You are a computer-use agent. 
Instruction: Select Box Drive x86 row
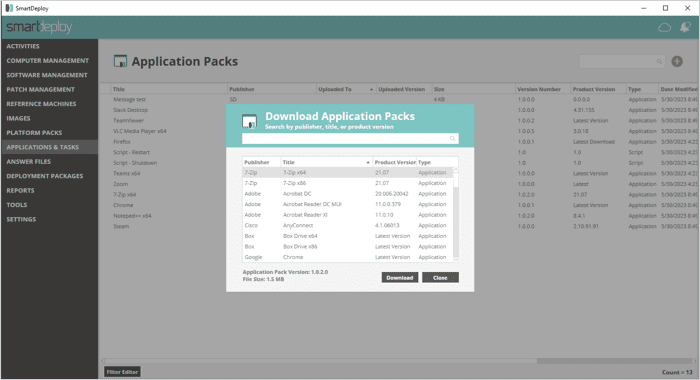(348, 246)
